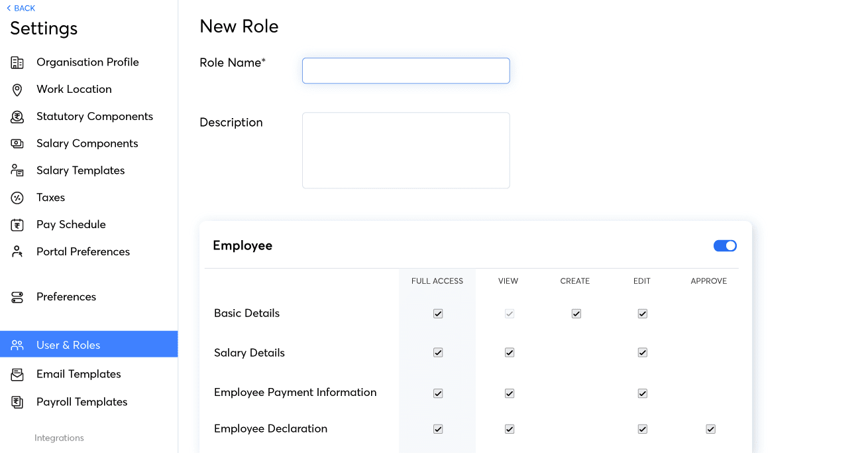Click the Employee Declaration row label
Screen dimensions: 868x453
pos(270,429)
